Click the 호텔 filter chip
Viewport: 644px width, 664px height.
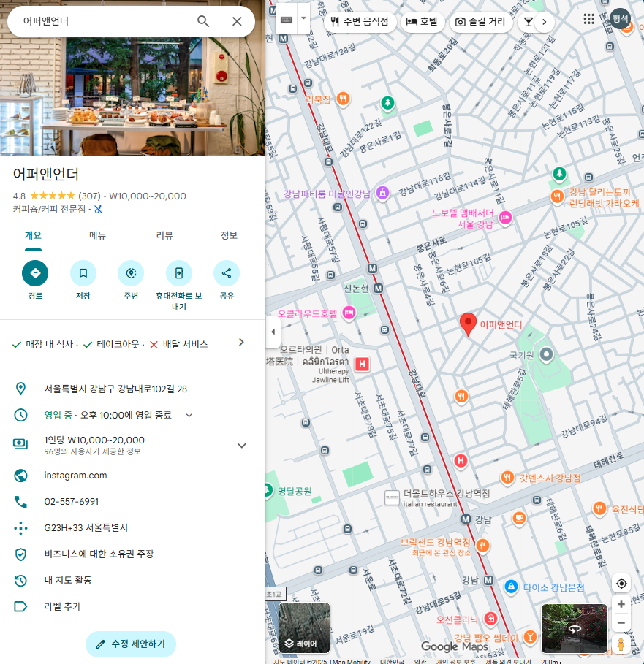pyautogui.click(x=422, y=21)
